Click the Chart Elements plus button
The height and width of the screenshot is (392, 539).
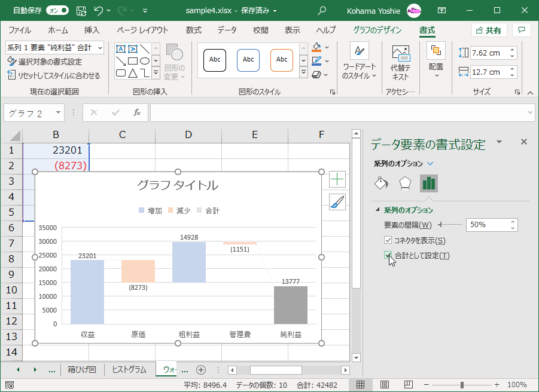(337, 179)
